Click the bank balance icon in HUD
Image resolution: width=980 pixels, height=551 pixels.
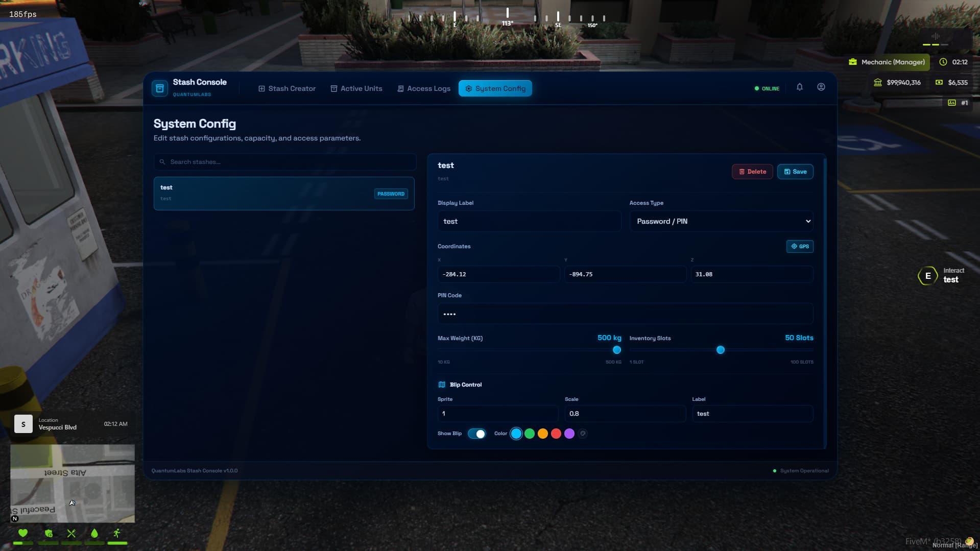coord(877,82)
